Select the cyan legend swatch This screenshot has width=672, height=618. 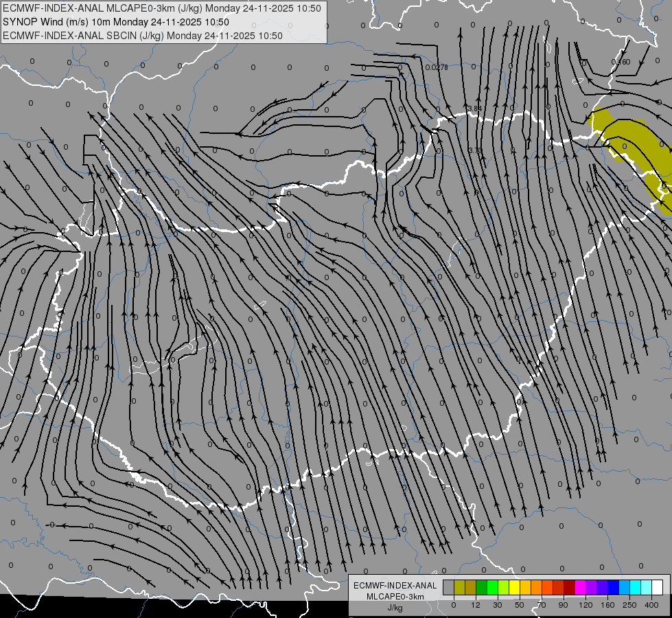(x=636, y=587)
